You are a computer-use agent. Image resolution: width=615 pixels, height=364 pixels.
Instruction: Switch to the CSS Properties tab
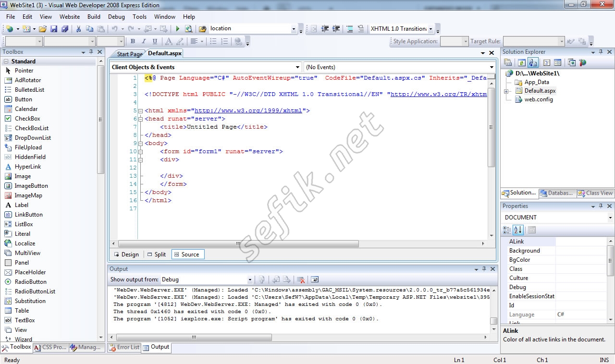(x=51, y=347)
